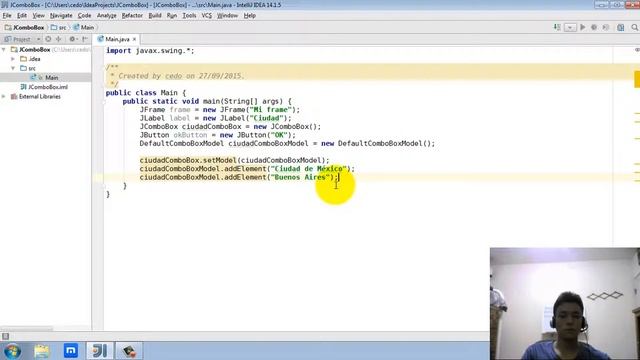This screenshot has width=640, height=360.
Task: Open File Explorer from the taskbar
Action: coord(42,351)
